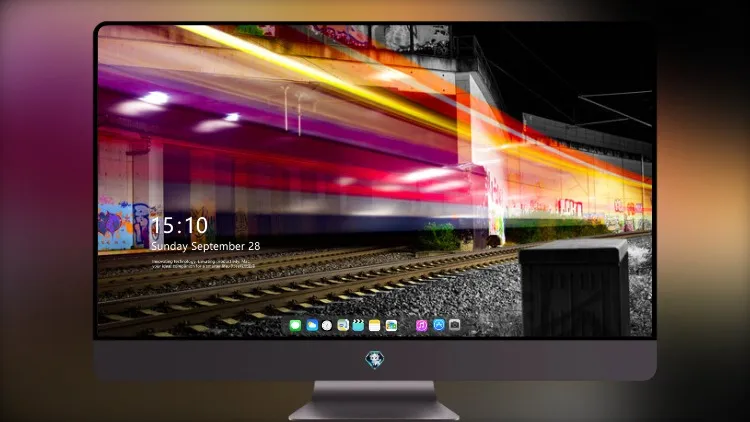
Task: Launch the teal clapperboard video app
Action: tap(358, 326)
